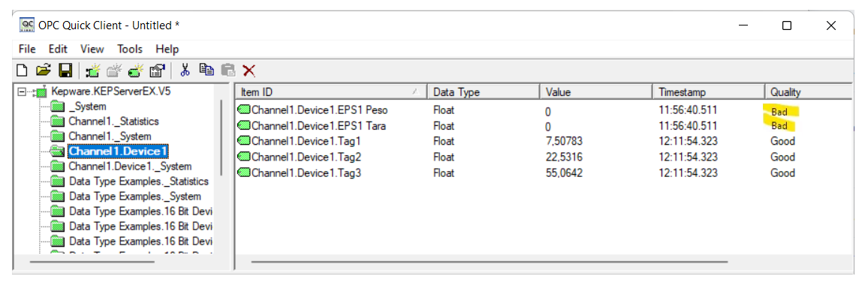
Task: Click the tag icon next to Channel1.Device1.Tag2
Action: [x=243, y=157]
